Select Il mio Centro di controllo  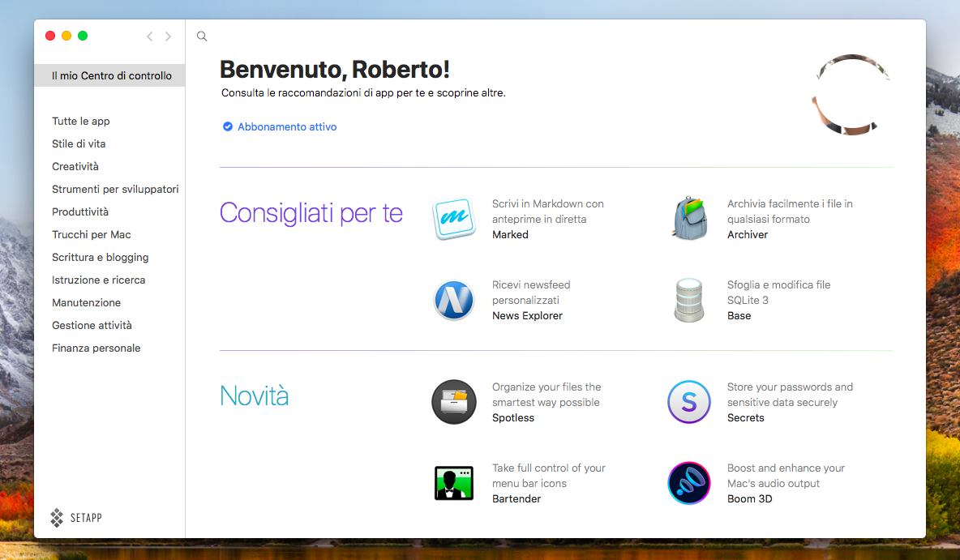(111, 75)
